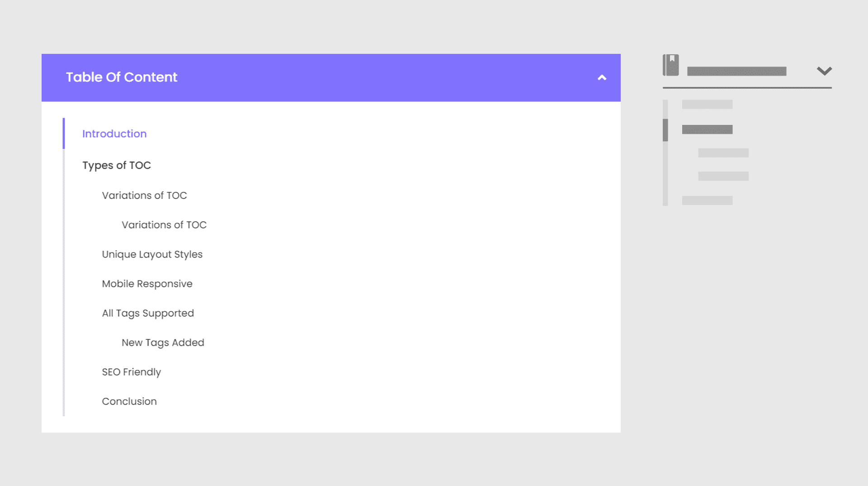Open the New Tags Added sub-item
This screenshot has width=868, height=486.
tap(163, 343)
